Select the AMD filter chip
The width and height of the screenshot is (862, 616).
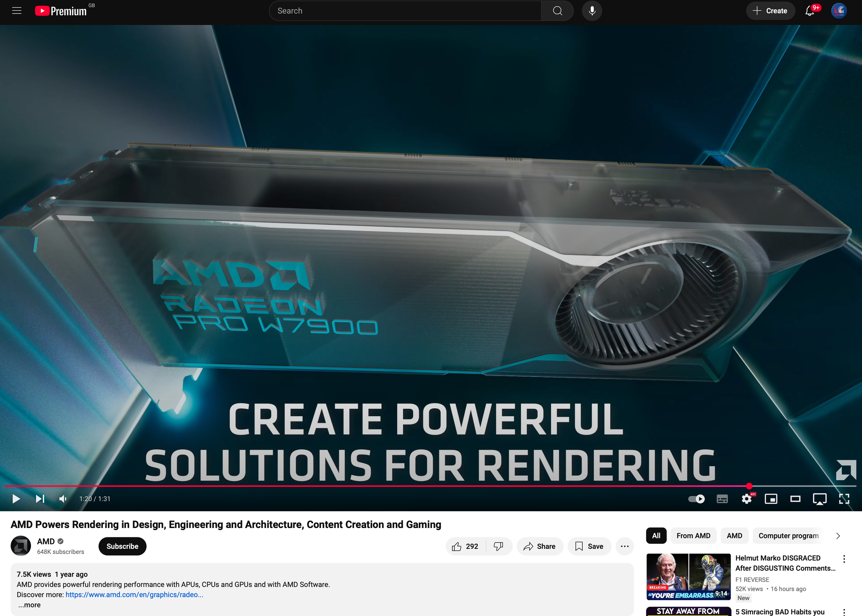point(734,536)
